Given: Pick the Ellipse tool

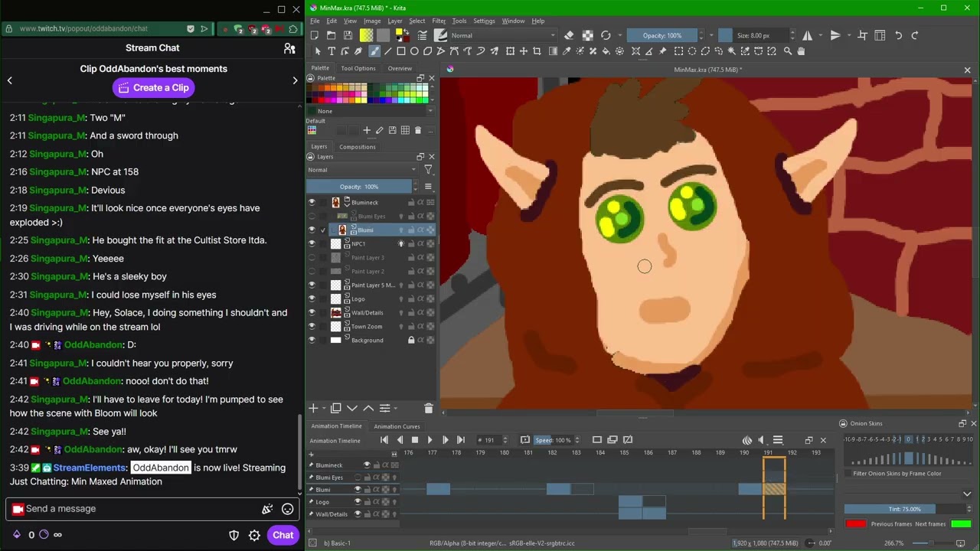Looking at the screenshot, I should point(414,51).
